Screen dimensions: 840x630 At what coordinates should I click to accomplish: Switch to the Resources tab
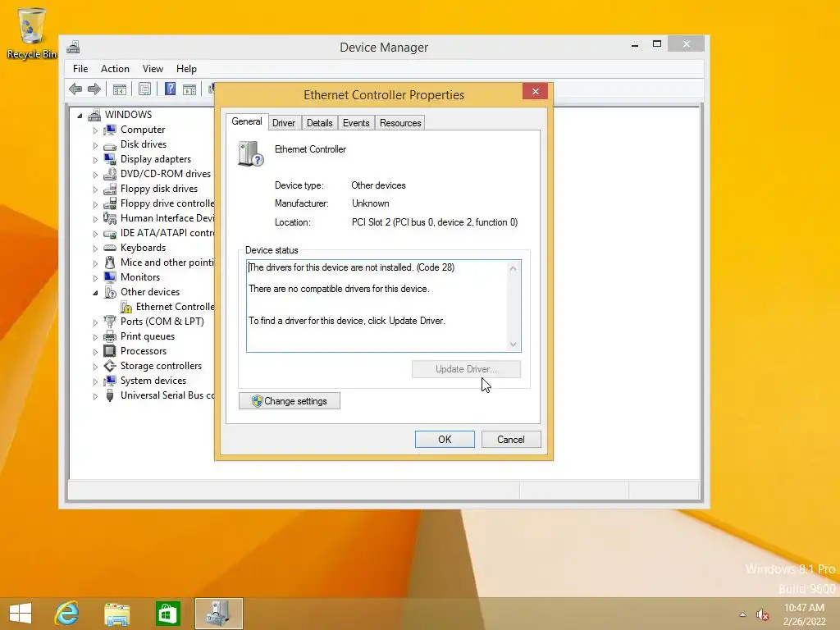click(400, 123)
